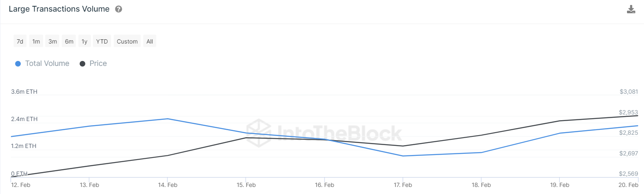Set the chart range to 6m
Image resolution: width=644 pixels, height=194 pixels.
point(69,41)
